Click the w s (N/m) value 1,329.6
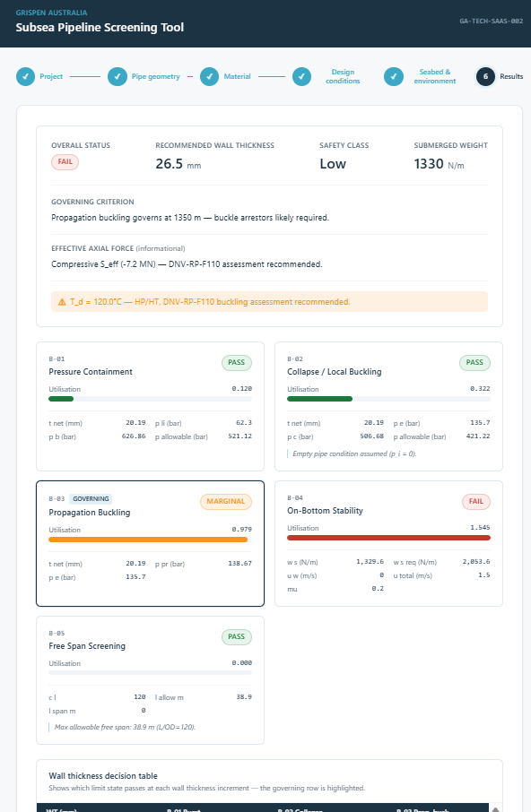Screen dimensions: 531x812 point(370,562)
